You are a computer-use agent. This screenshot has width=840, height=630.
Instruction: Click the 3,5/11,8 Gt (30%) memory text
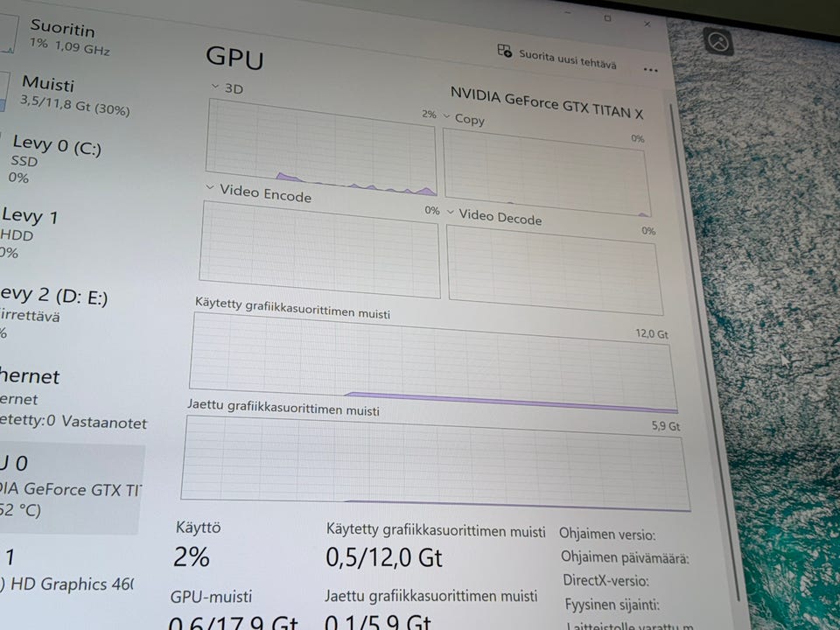75,106
